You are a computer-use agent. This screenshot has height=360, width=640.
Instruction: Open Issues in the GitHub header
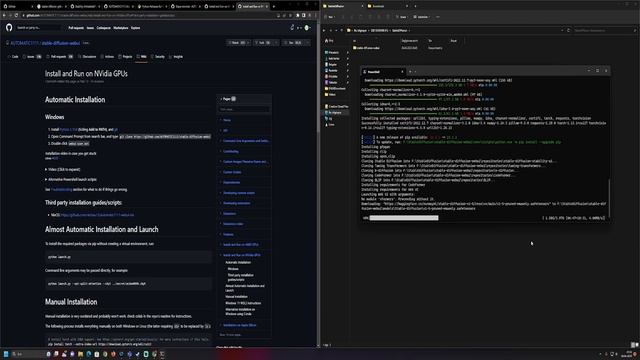coord(90,28)
